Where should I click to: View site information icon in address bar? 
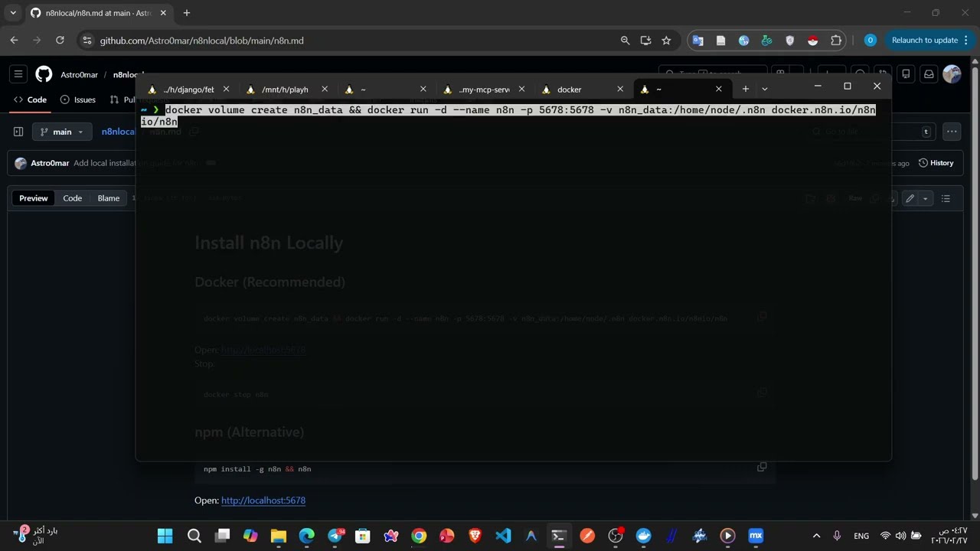(87, 41)
